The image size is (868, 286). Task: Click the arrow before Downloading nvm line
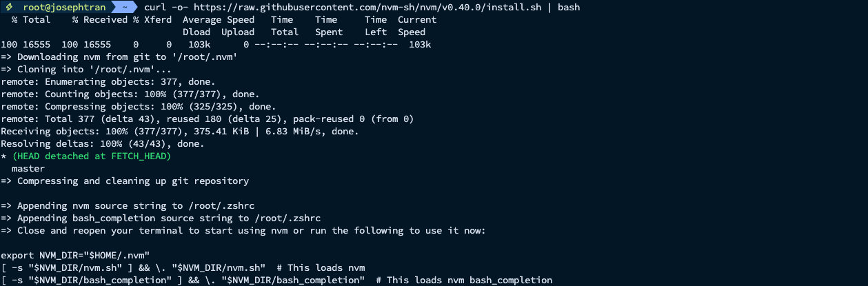[7, 57]
